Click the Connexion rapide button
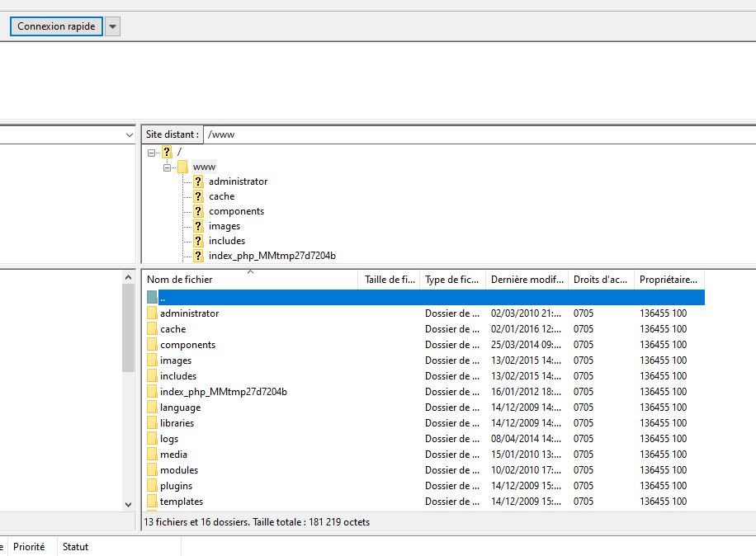Screen dimensions: 756x556 (x=56, y=26)
